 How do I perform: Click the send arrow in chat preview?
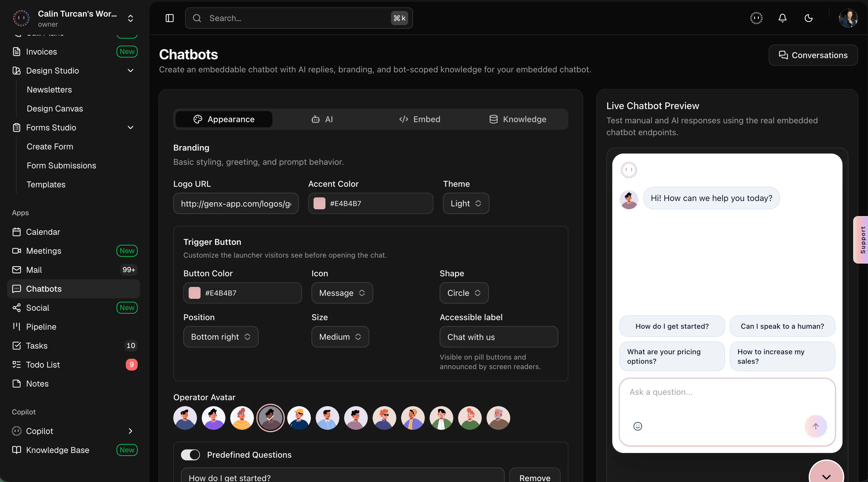point(815,426)
